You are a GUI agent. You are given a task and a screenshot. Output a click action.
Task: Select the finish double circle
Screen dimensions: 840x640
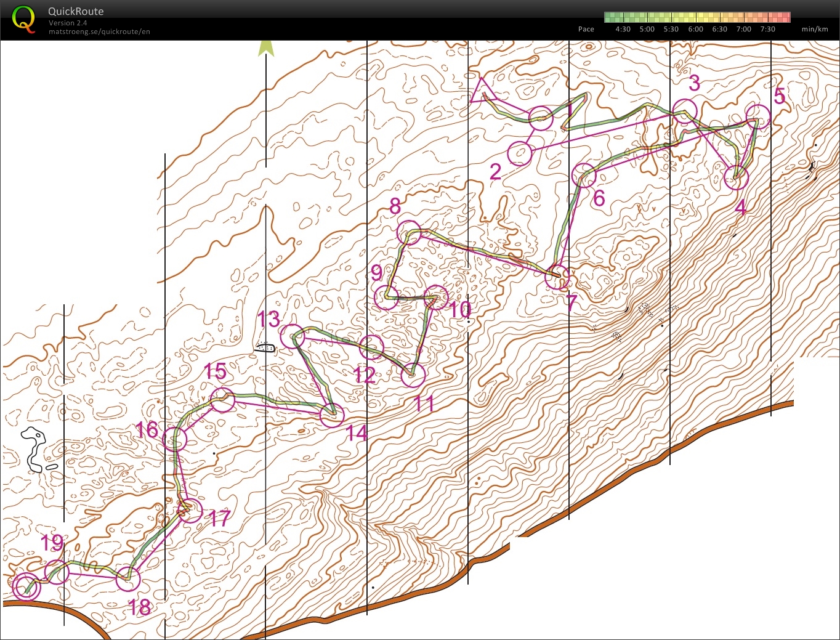coord(26,586)
